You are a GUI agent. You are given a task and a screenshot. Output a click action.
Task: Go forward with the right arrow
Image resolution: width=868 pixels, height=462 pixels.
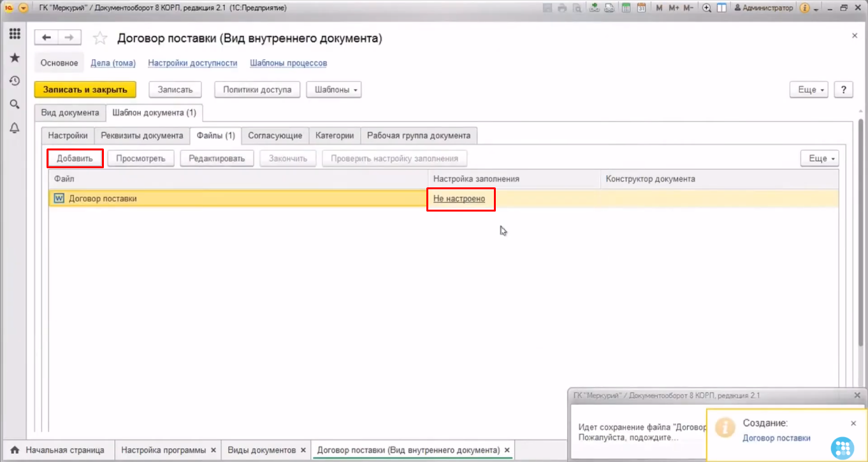69,38
